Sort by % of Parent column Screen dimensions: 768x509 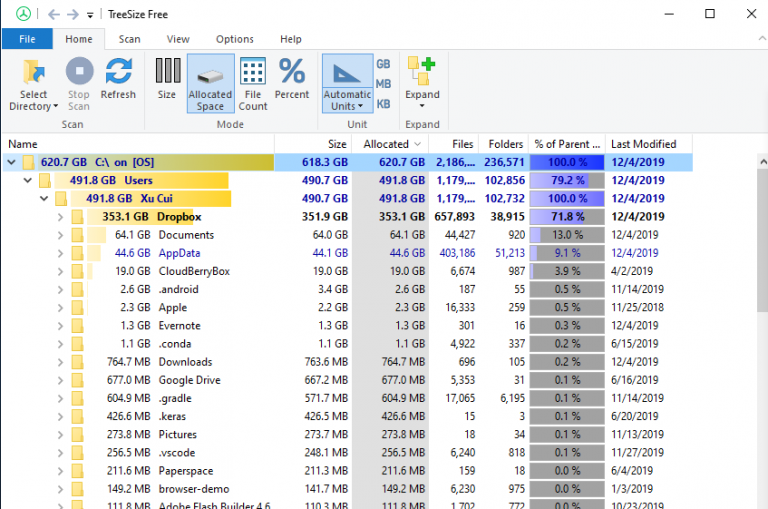[567, 144]
